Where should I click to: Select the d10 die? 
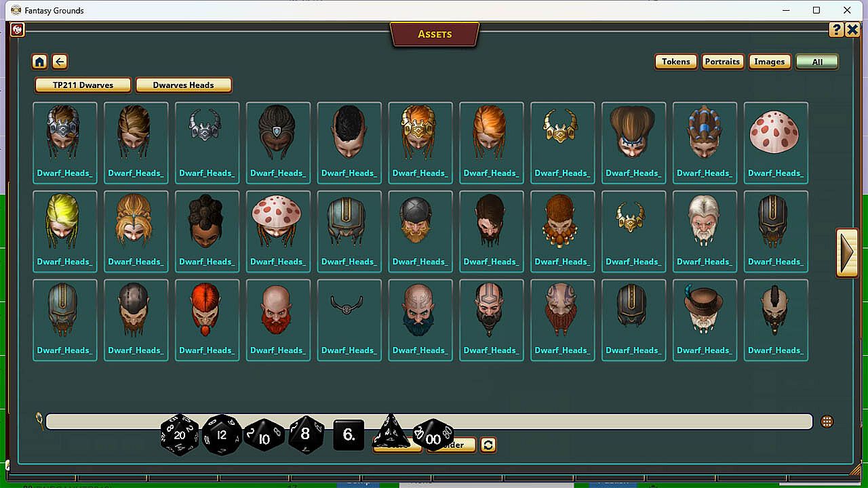click(x=264, y=436)
